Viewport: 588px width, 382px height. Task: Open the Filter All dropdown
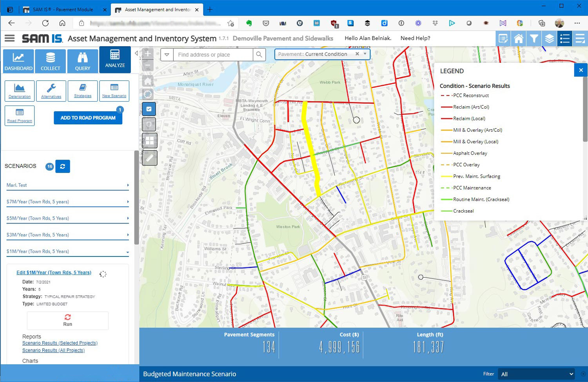(536, 374)
